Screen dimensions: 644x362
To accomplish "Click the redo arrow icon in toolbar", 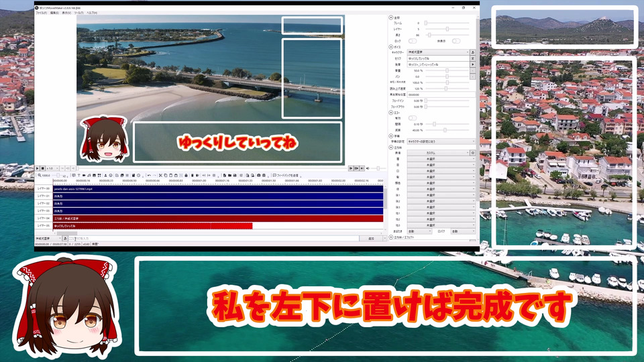I will (x=154, y=175).
